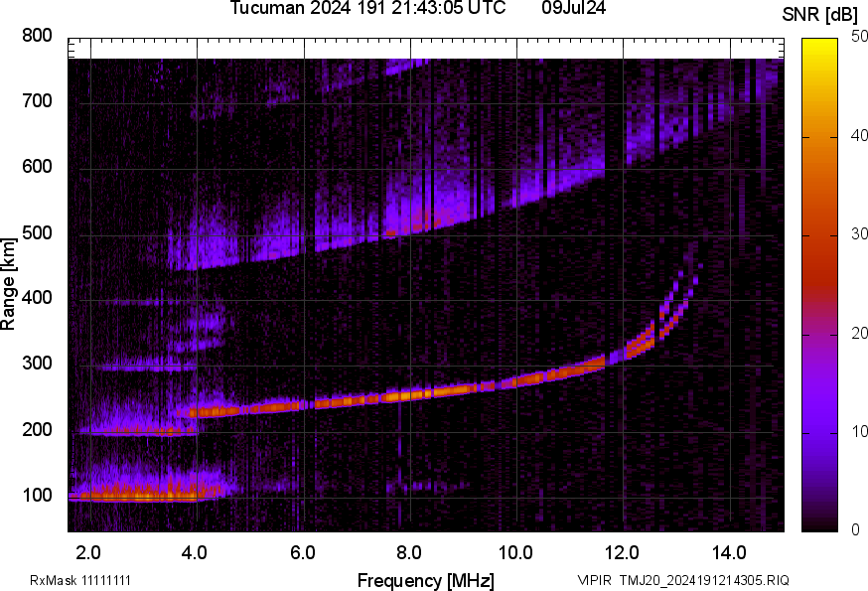Click the range tick label '300'
868x591 pixels.
(37, 364)
